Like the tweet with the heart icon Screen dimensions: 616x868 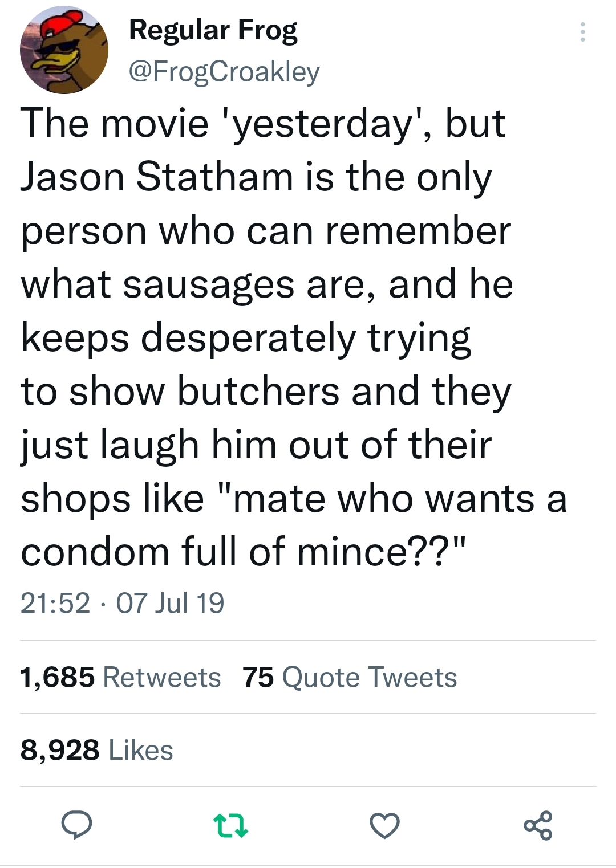384,825
